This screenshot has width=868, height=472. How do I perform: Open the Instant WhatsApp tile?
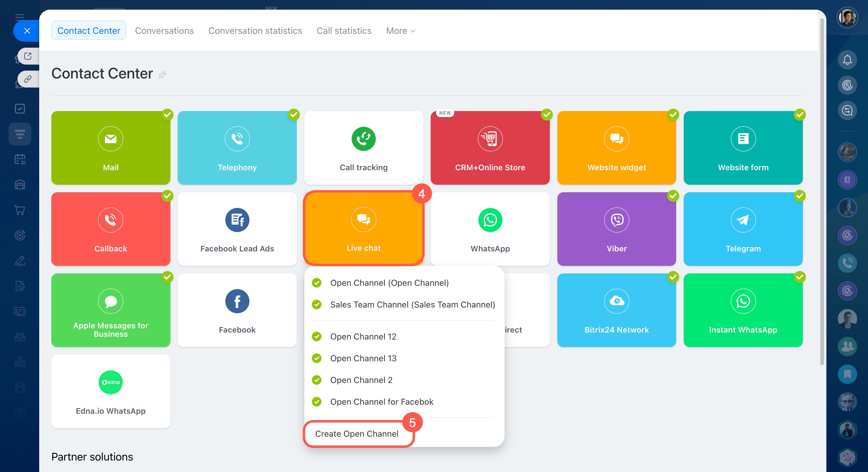[743, 310]
